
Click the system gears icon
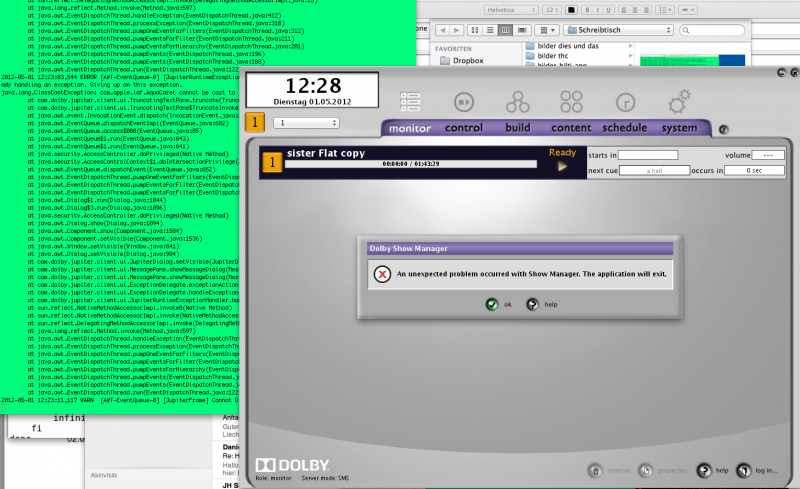pos(680,101)
